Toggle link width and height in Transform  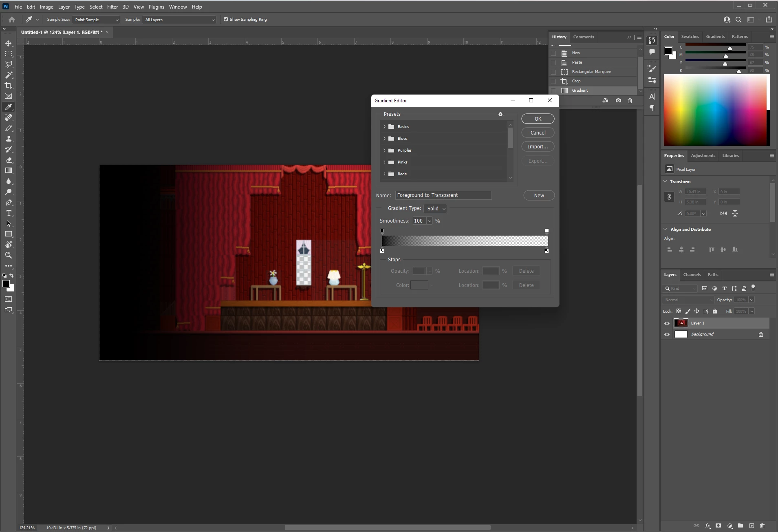pyautogui.click(x=669, y=197)
